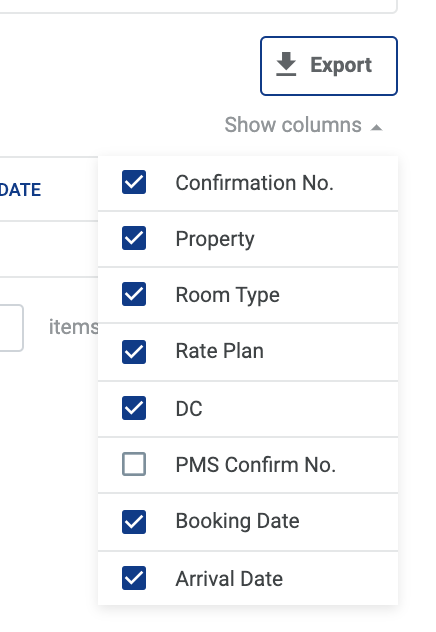Click the Export button
Viewport: 436px width, 632px height.
(x=329, y=66)
